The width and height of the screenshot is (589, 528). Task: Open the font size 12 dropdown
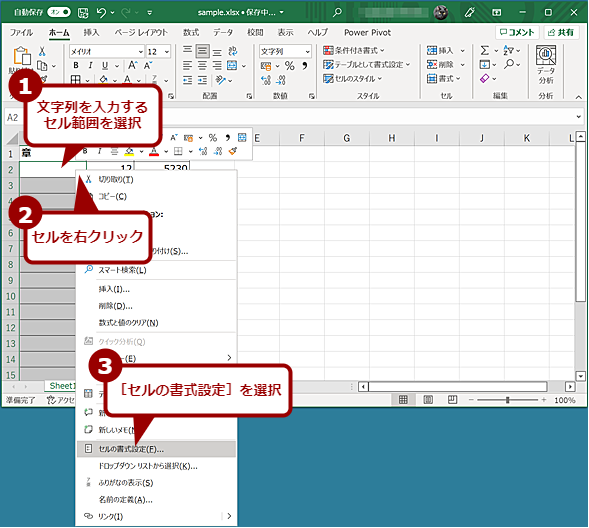click(x=166, y=51)
